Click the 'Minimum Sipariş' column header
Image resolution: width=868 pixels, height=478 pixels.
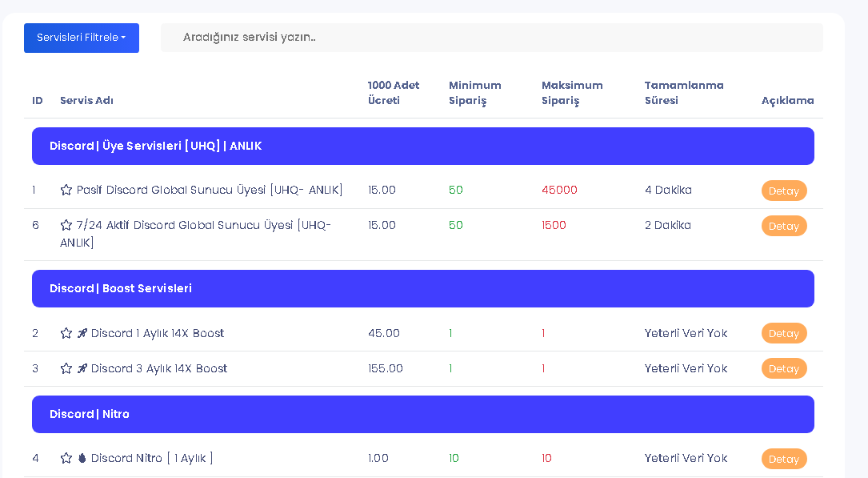click(x=475, y=93)
